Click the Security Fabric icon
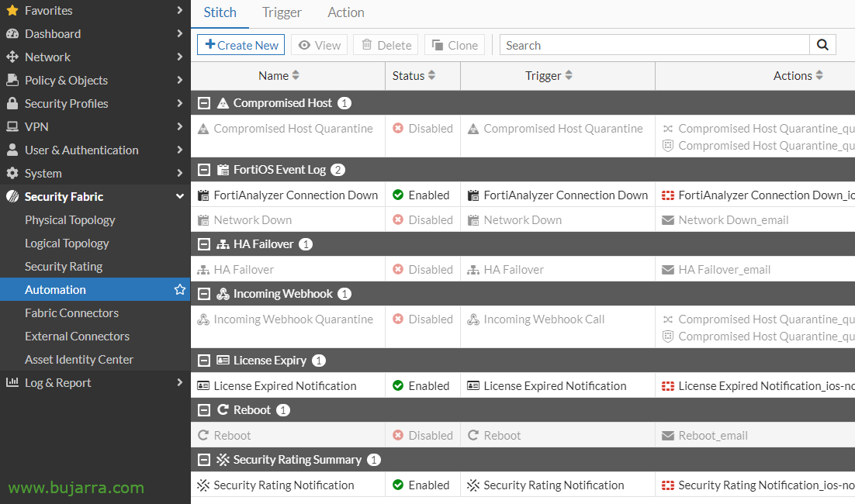 click(12, 197)
